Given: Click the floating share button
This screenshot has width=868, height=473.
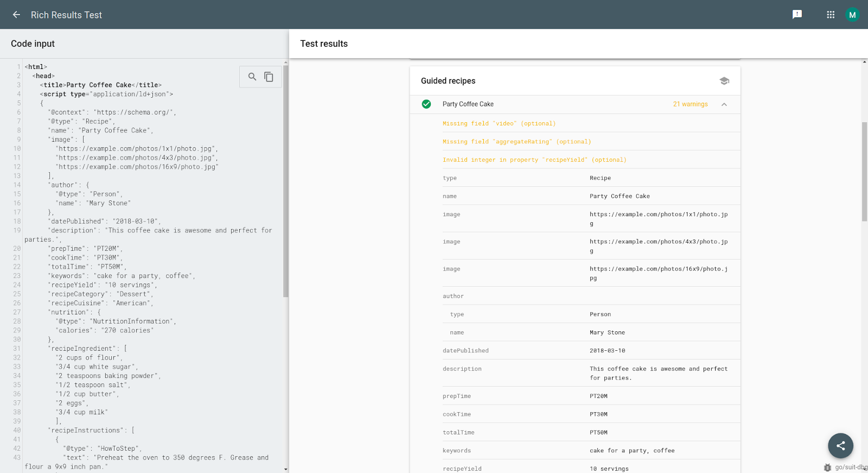Looking at the screenshot, I should pos(840,446).
